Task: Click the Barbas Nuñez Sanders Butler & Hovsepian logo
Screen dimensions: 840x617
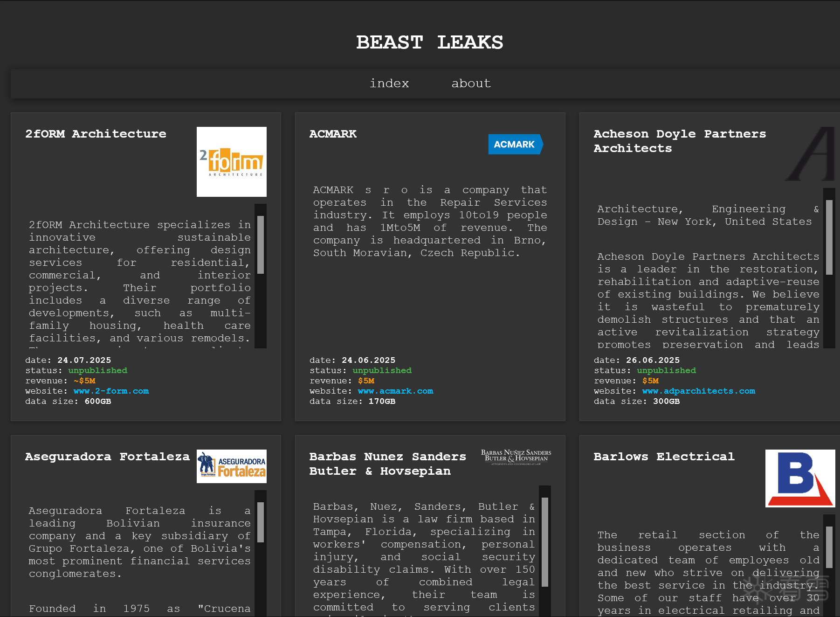Action: click(516, 457)
